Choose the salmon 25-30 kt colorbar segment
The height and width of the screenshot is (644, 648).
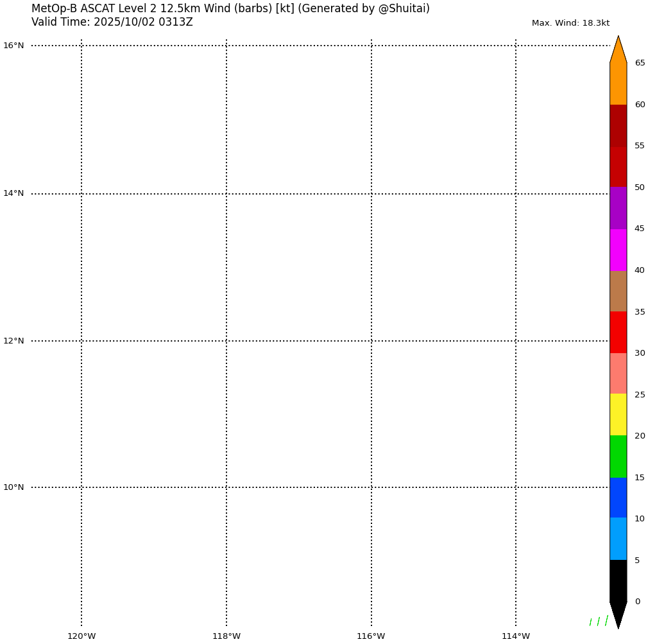pos(618,374)
